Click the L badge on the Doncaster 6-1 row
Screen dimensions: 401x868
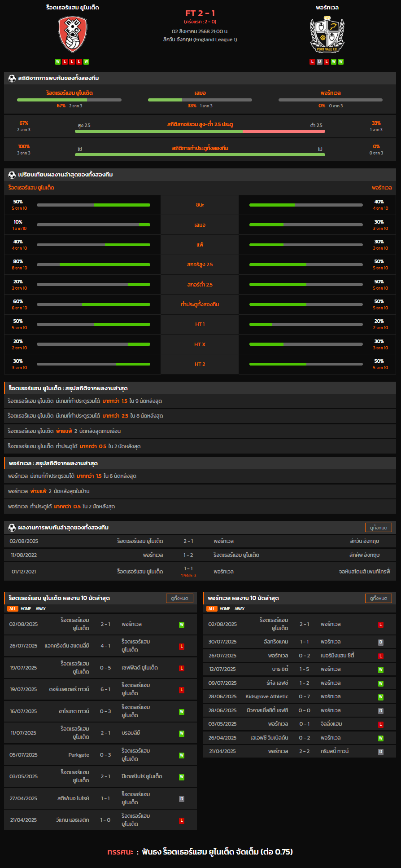click(x=182, y=690)
